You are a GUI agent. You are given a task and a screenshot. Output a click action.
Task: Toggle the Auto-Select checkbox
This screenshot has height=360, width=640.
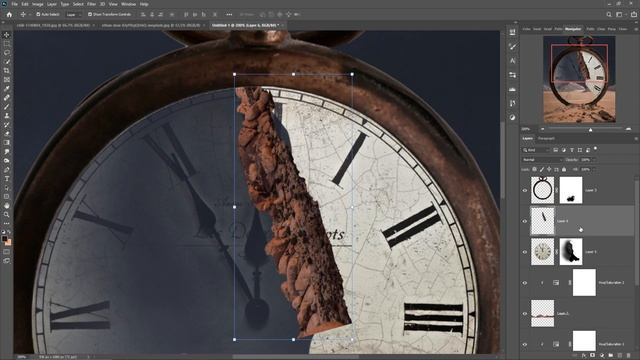coord(38,14)
